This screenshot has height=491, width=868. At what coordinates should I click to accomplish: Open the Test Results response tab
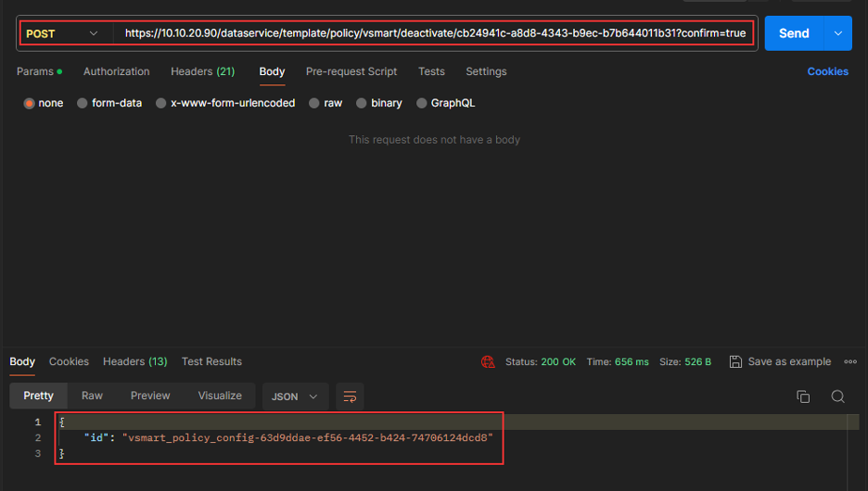point(211,361)
